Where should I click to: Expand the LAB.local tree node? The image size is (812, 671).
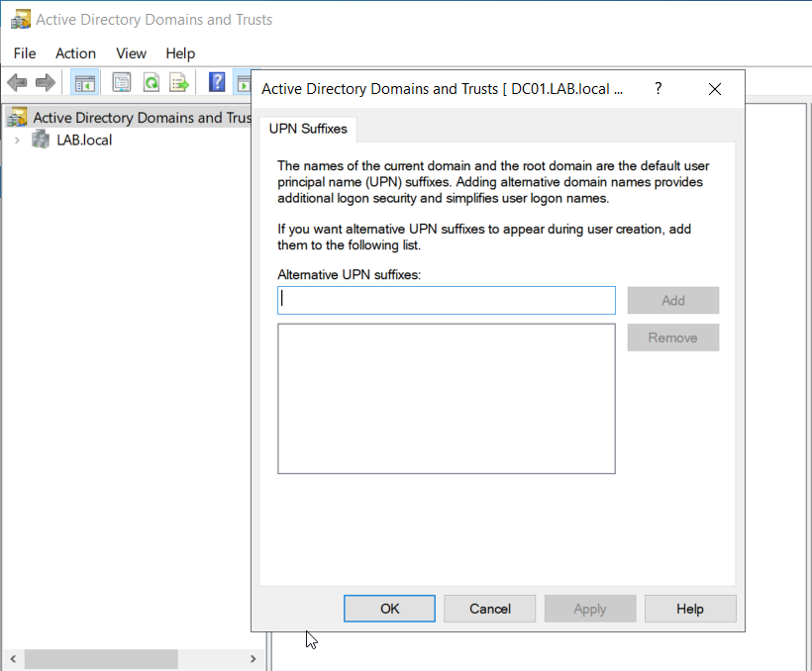click(x=17, y=140)
